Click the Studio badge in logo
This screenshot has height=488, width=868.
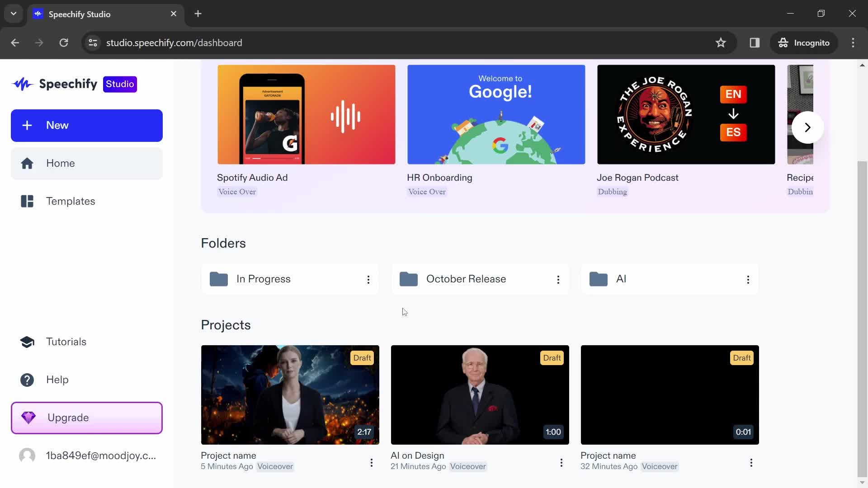point(120,84)
